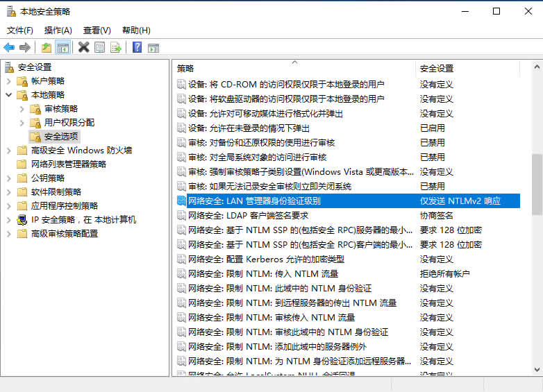Click the scroll up arrow of the policy list
The image size is (543, 392).
537,67
